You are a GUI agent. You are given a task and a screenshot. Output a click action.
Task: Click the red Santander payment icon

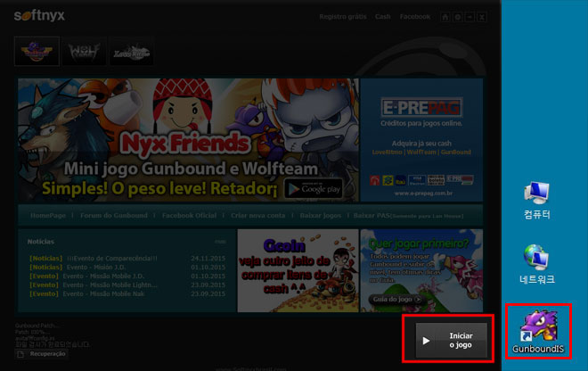click(374, 181)
